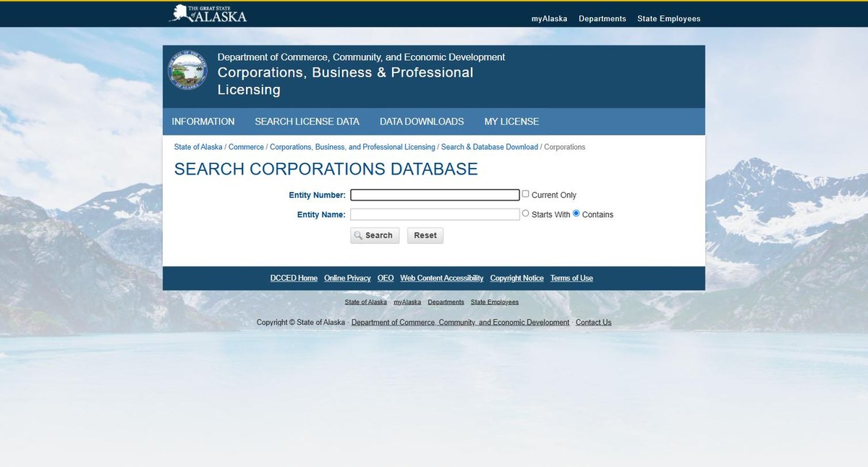Select the Starts With radio option

526,214
